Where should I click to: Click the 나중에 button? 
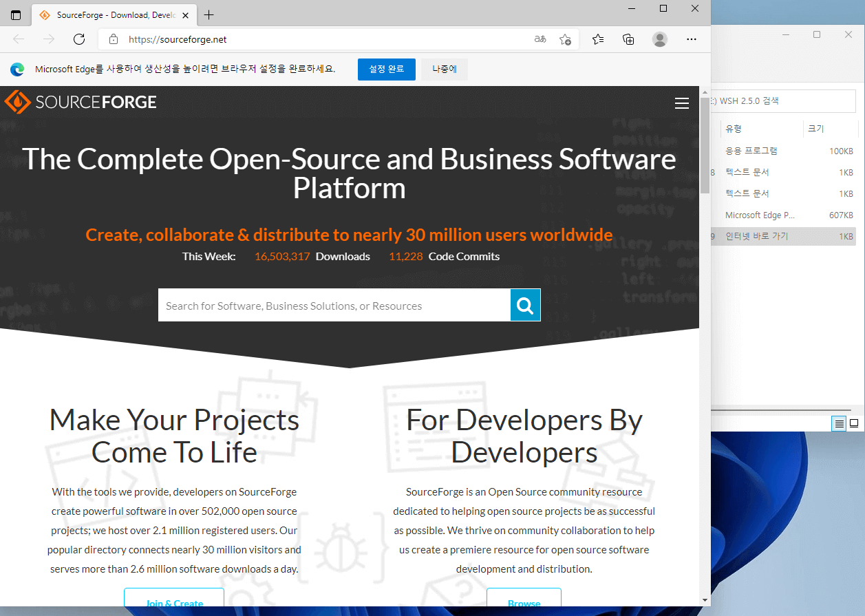(x=445, y=70)
